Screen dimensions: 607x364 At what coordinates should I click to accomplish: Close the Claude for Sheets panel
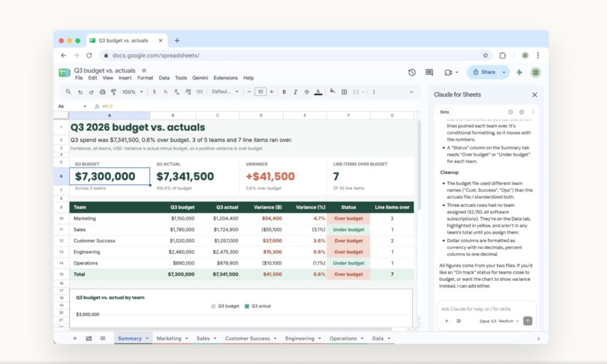(535, 95)
